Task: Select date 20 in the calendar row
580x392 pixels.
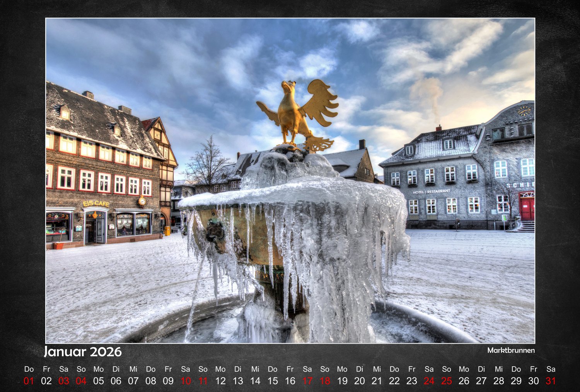Action: [x=360, y=381]
